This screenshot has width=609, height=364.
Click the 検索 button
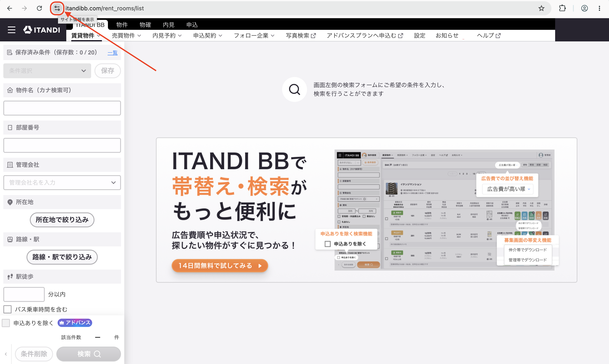pyautogui.click(x=89, y=354)
